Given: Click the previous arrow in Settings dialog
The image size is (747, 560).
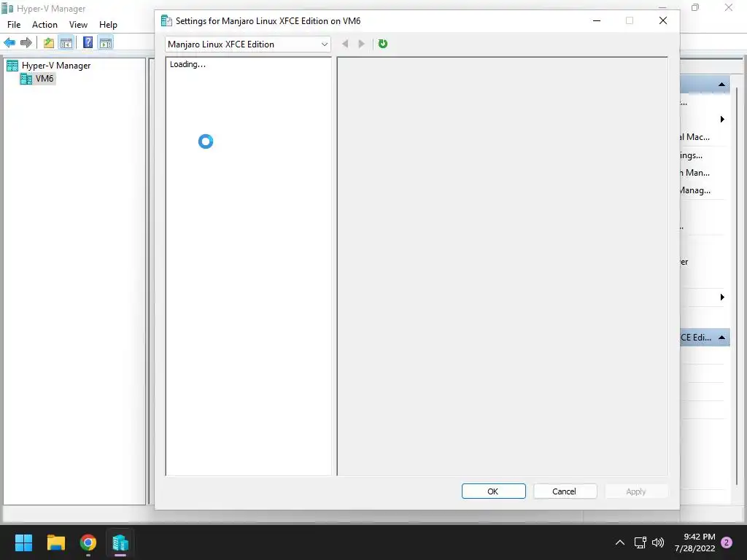Looking at the screenshot, I should tap(345, 44).
